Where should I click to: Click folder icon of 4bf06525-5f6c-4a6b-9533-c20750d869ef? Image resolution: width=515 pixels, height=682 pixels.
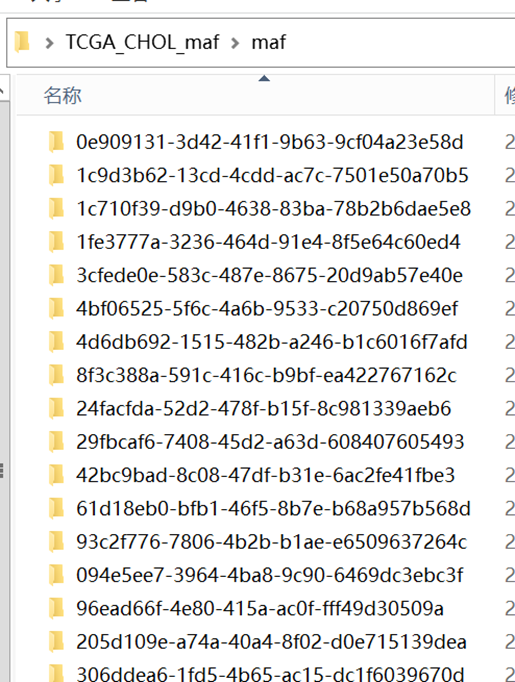56,308
